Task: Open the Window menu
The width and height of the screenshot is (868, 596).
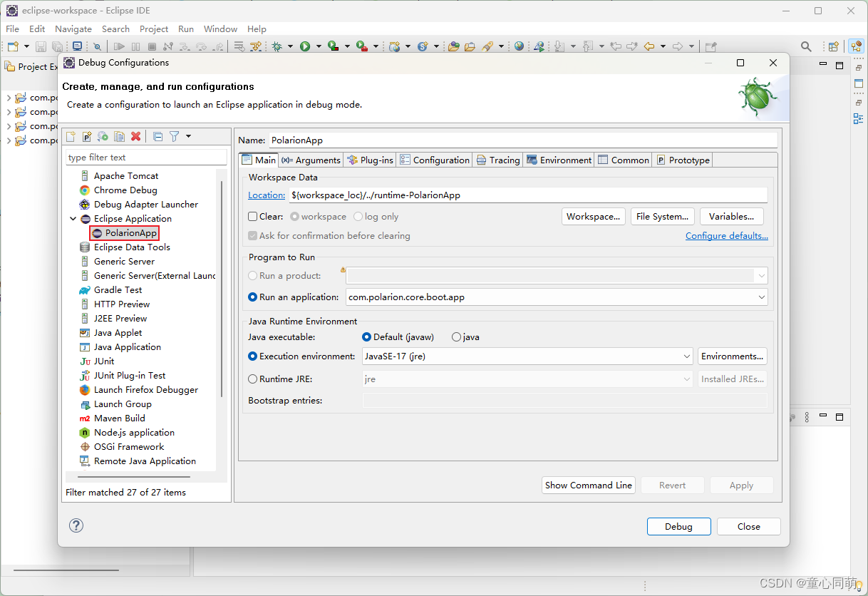Action: tap(220, 29)
